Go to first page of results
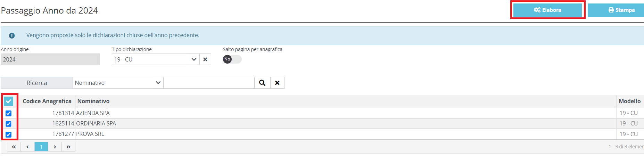Viewport: 644px width, 156px height. coord(14,147)
